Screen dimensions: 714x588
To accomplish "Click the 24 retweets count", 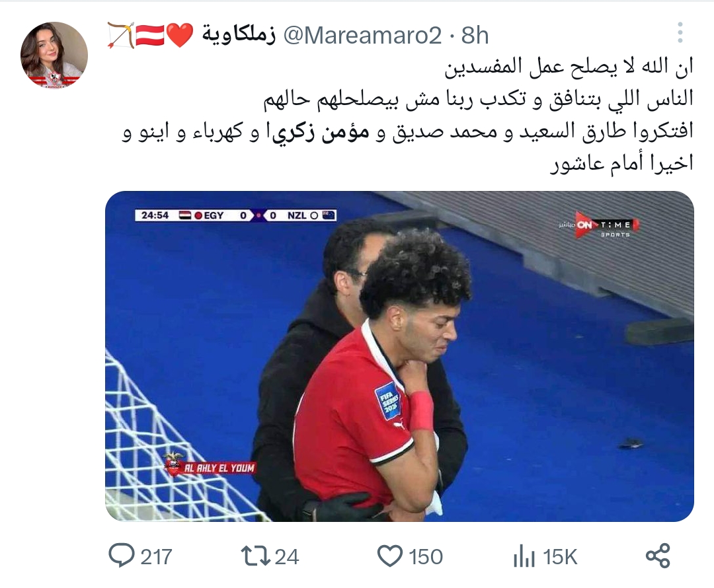I will pos(287,557).
